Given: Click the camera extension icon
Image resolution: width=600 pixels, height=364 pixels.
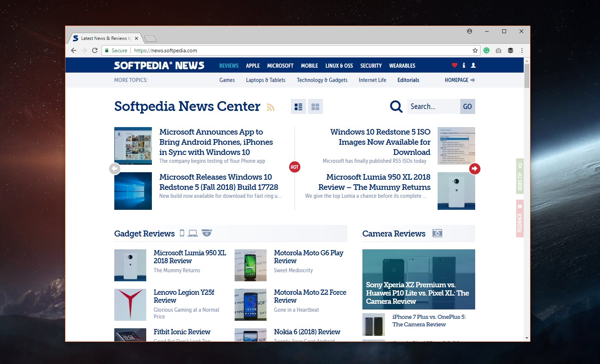Looking at the screenshot, I should pyautogui.click(x=498, y=50).
